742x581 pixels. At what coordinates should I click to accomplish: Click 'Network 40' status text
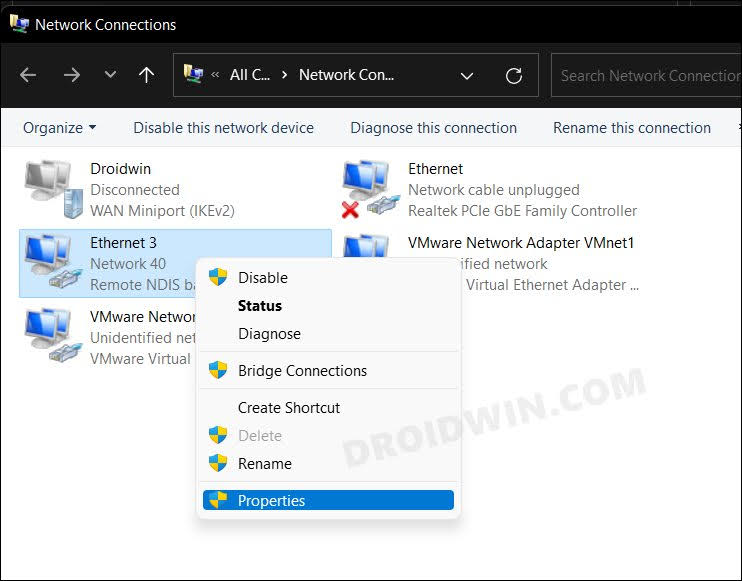[x=128, y=264]
